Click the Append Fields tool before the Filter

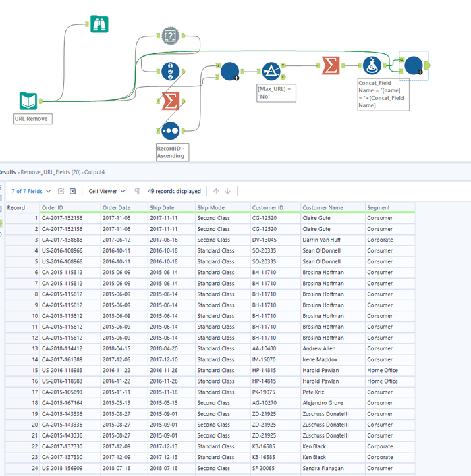point(229,72)
